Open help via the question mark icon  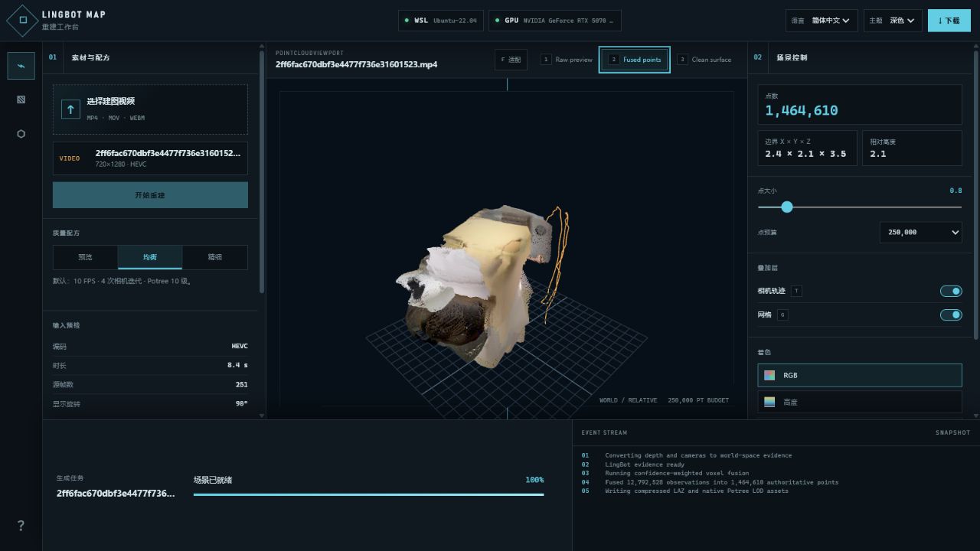21,526
